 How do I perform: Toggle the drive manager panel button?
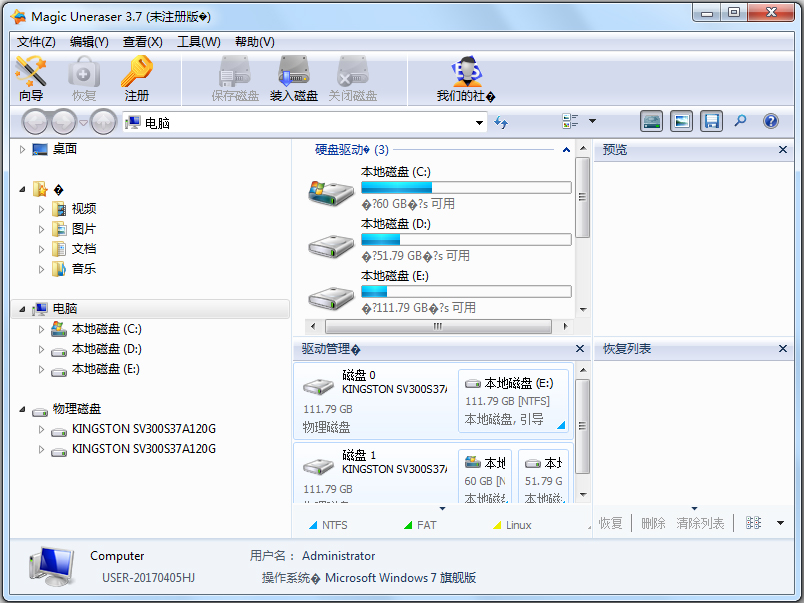point(651,122)
